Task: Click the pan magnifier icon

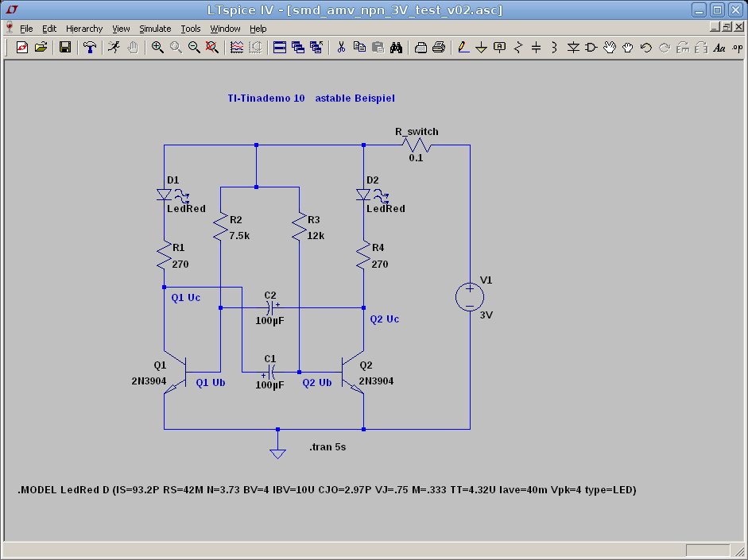Action: (x=176, y=47)
